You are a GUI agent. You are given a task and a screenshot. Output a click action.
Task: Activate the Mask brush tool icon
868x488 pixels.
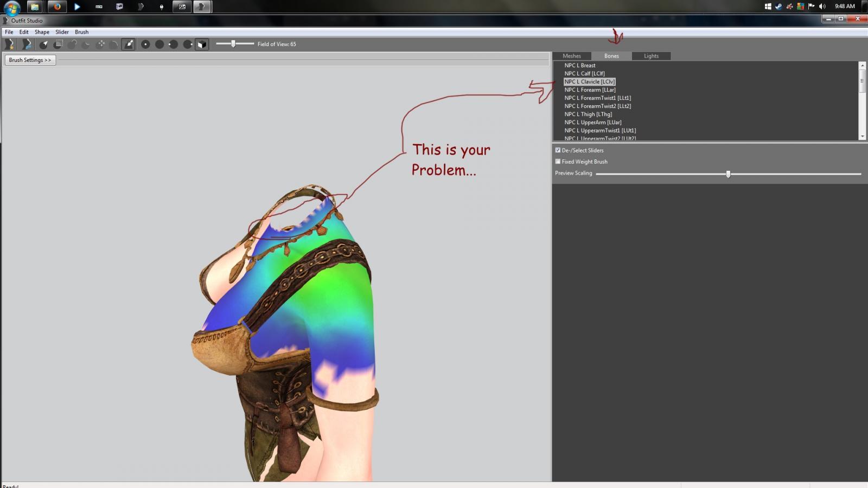pyautogui.click(x=58, y=44)
